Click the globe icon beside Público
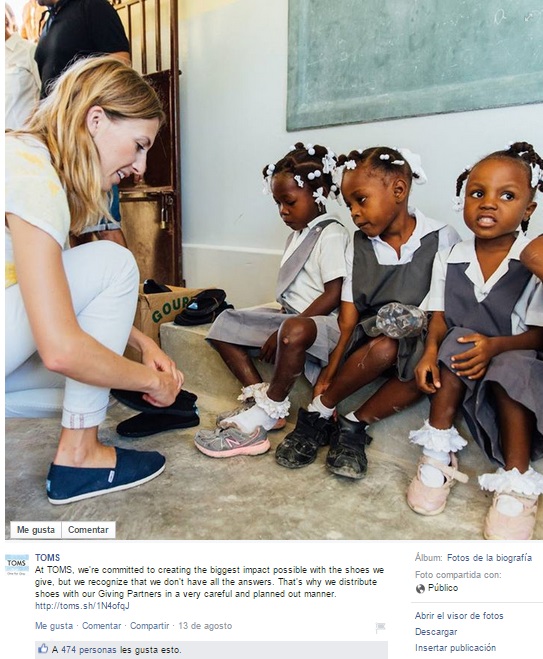The width and height of the screenshot is (543, 659). point(420,588)
